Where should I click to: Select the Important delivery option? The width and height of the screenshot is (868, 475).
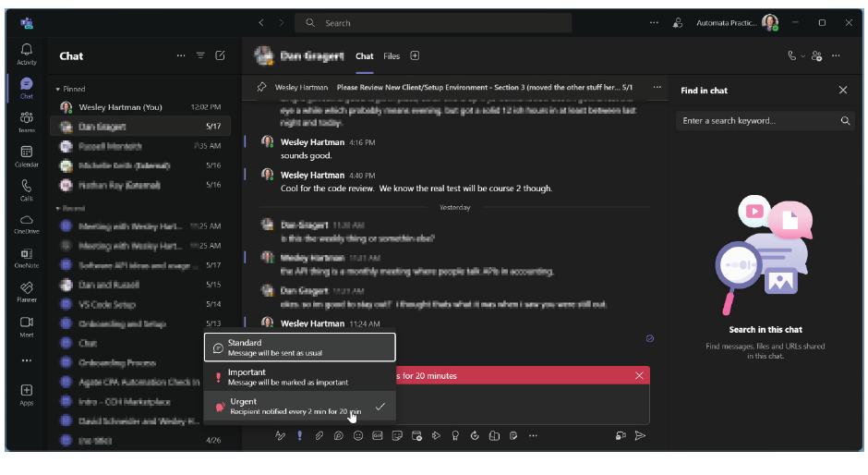point(299,377)
